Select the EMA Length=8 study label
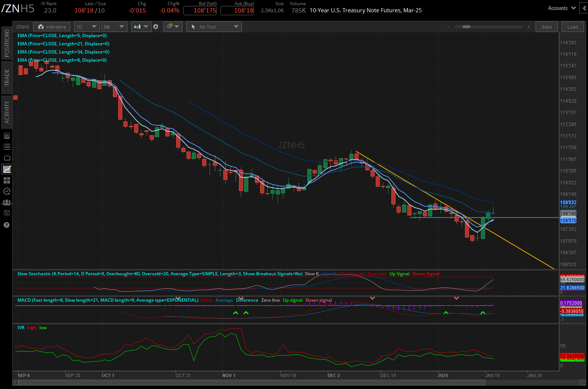The width and height of the screenshot is (588, 389). [x=62, y=60]
